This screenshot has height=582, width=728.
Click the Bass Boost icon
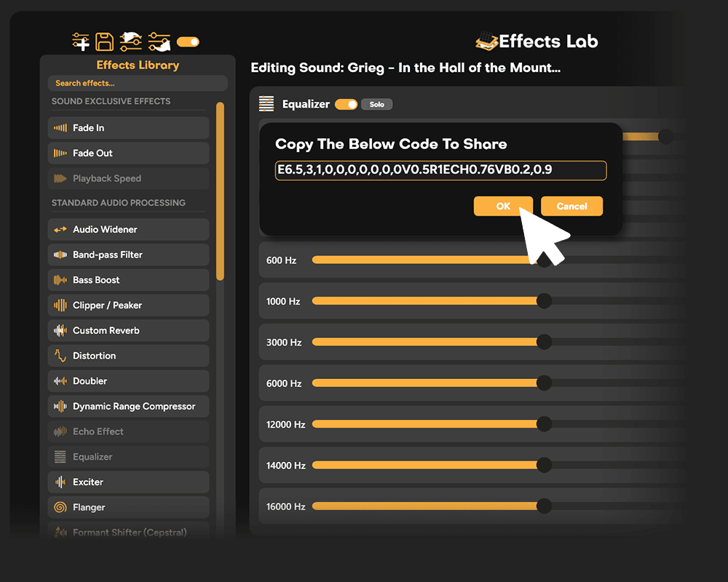(60, 280)
